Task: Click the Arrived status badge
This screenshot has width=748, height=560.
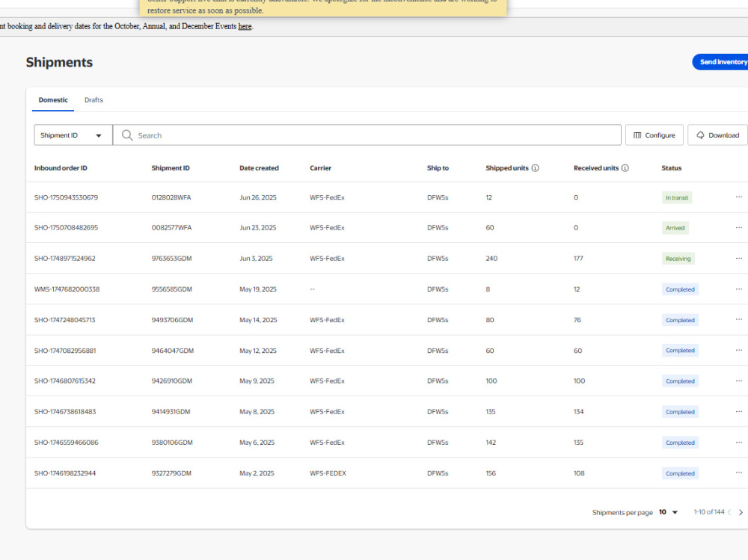Action: tap(675, 227)
